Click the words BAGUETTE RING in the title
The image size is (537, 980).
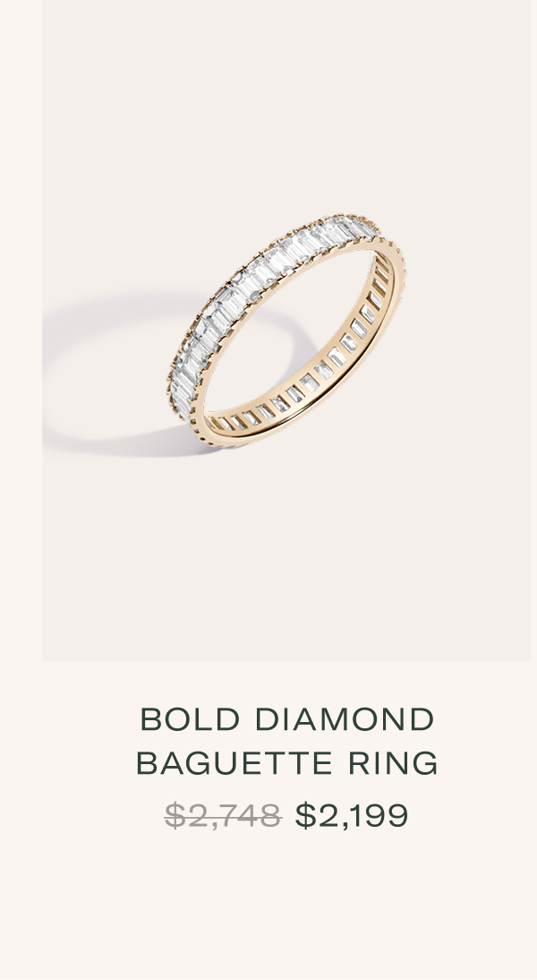(x=286, y=763)
